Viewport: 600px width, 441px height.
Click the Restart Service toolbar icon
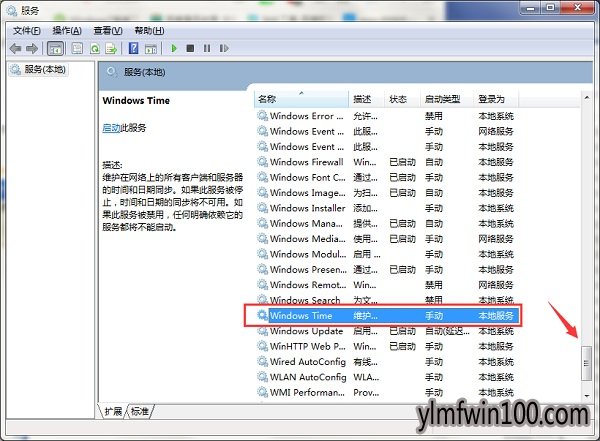224,48
